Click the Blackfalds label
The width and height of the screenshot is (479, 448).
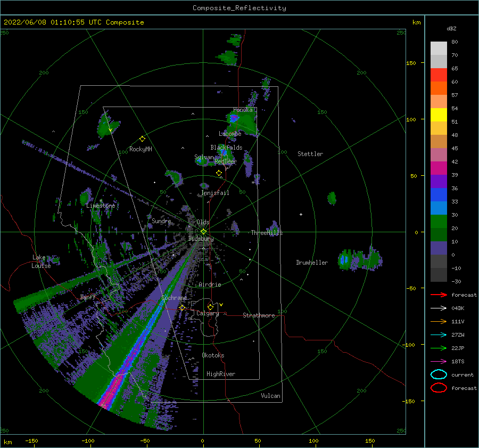(x=226, y=148)
